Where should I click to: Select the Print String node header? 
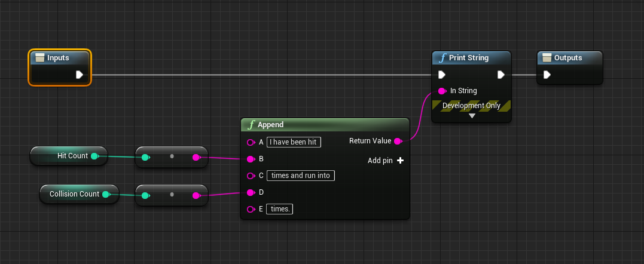(x=471, y=58)
